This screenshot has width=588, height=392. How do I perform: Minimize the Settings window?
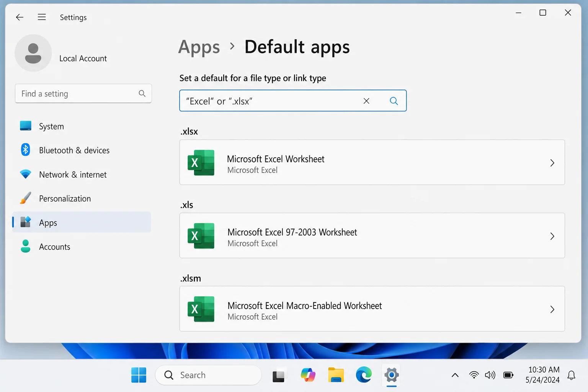[x=518, y=13]
